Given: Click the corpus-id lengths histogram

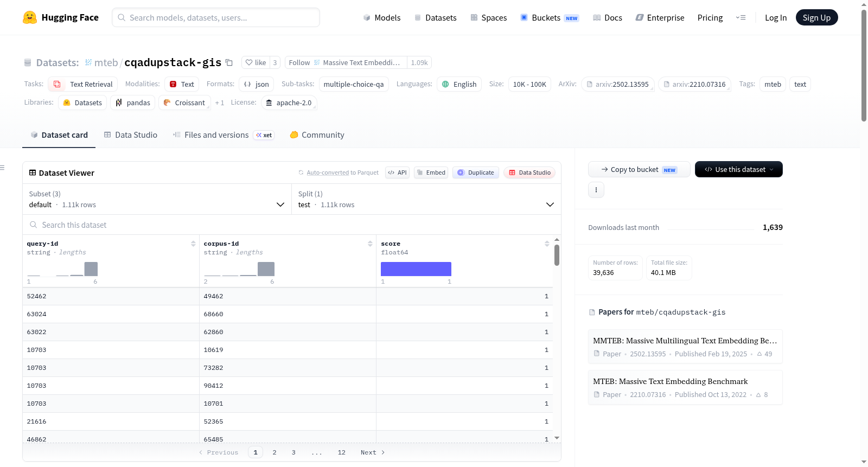Looking at the screenshot, I should point(239,269).
